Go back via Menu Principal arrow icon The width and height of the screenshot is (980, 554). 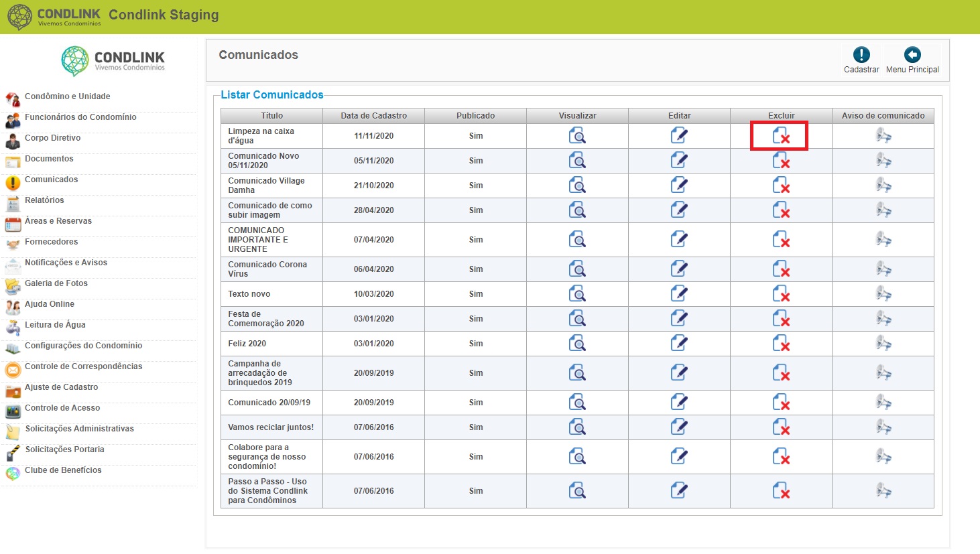912,55
